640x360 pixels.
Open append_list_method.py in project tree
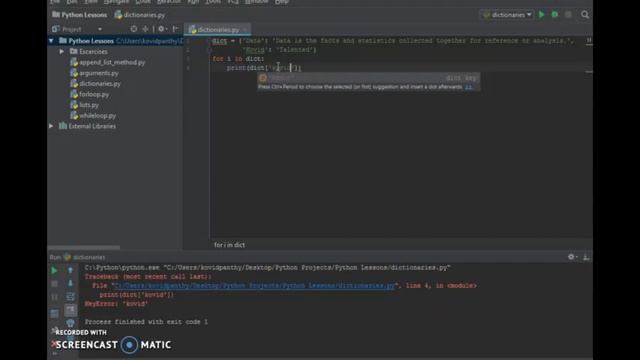click(108, 62)
